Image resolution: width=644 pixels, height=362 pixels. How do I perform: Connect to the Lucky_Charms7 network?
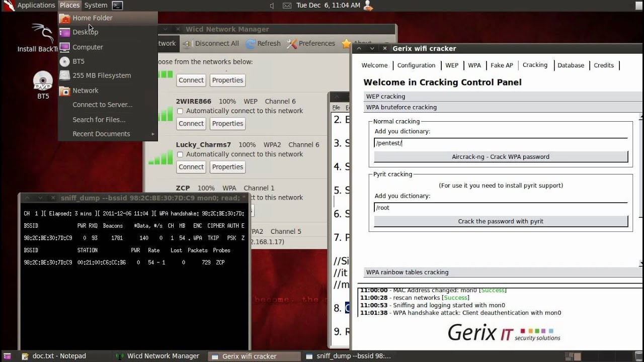[x=191, y=167]
